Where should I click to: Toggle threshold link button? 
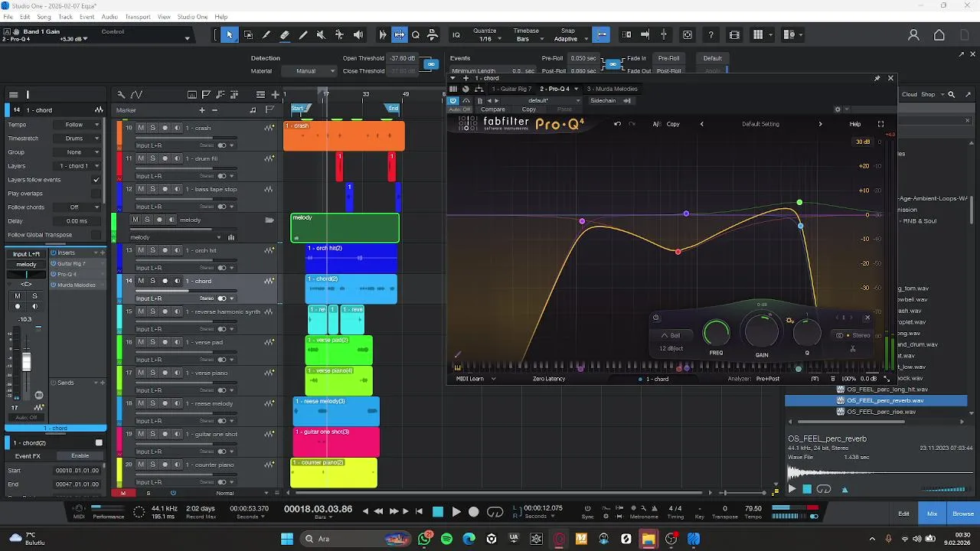pos(431,64)
